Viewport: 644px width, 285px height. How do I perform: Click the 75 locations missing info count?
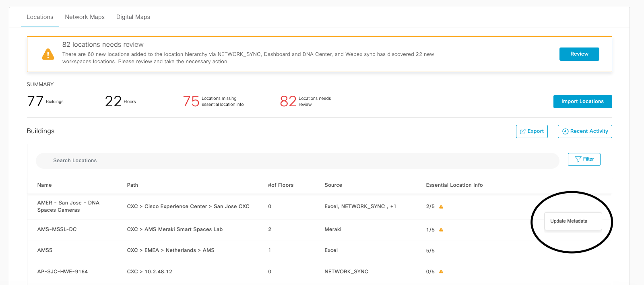(191, 101)
